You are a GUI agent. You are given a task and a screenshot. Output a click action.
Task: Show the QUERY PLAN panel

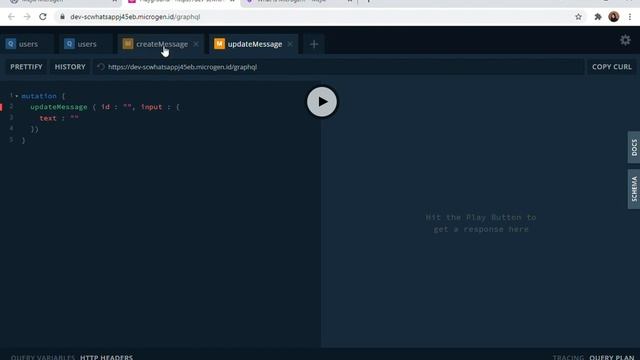click(x=611, y=357)
